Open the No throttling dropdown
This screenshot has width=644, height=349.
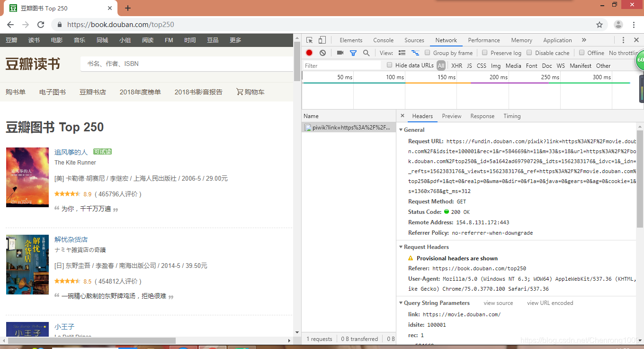point(625,53)
